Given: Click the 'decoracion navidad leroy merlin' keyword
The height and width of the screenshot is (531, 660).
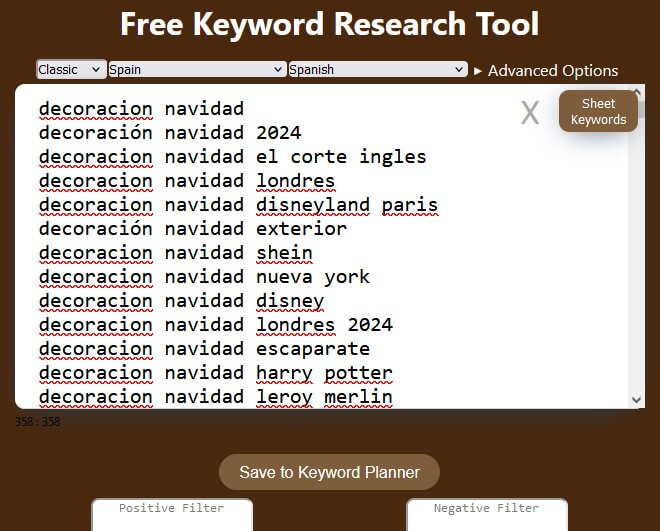Looking at the screenshot, I should [x=215, y=397].
